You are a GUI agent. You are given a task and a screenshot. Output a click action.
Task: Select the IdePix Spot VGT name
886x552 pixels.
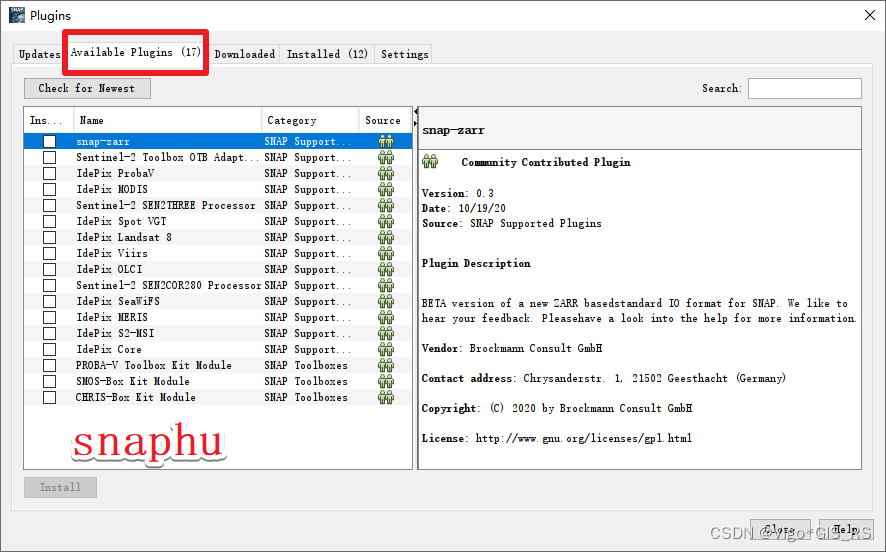point(121,221)
